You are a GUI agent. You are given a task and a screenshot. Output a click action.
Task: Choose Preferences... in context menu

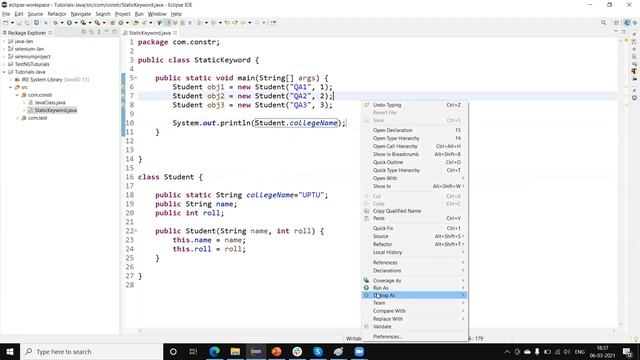tap(415, 337)
